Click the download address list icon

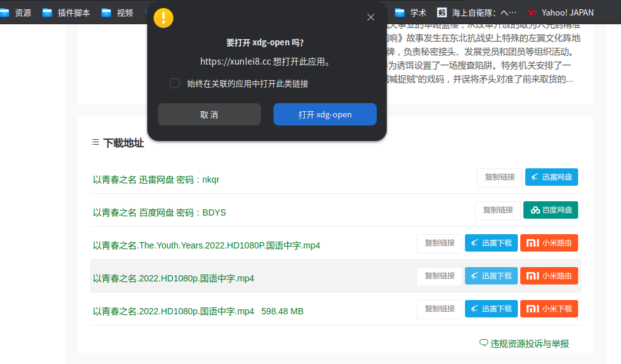point(94,143)
